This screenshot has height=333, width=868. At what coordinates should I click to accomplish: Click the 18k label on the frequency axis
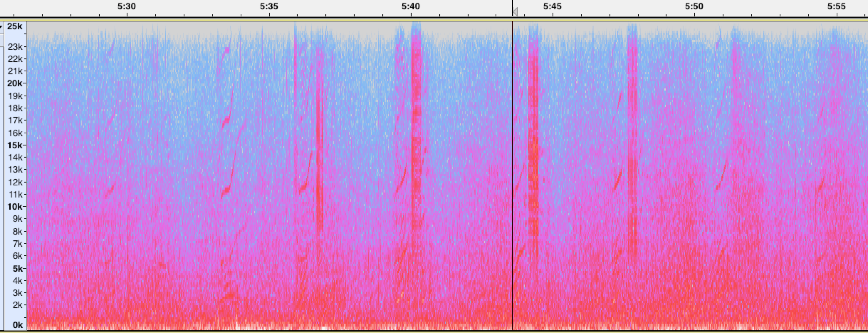[x=15, y=108]
